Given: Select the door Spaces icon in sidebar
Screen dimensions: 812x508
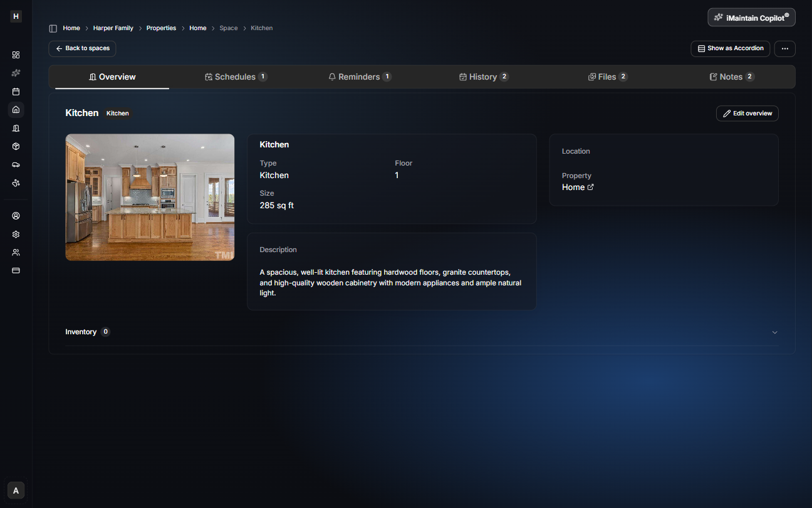Looking at the screenshot, I should coord(16,128).
